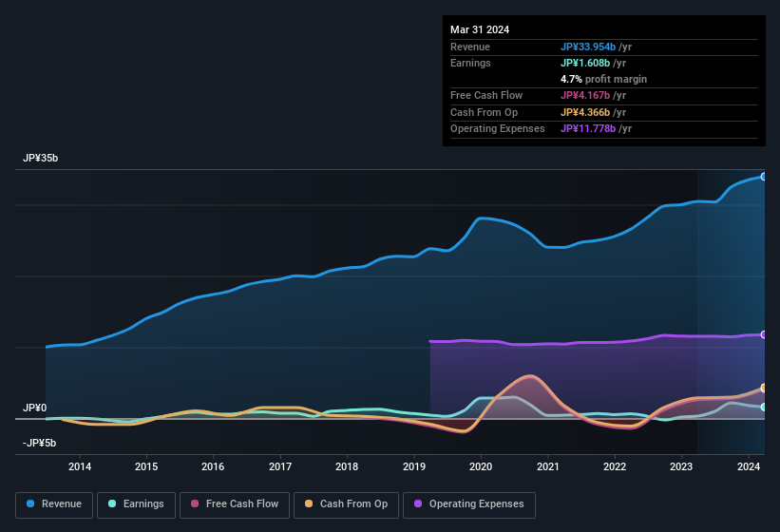This screenshot has width=780, height=532.
Task: Click the 2021 x-axis label
Action: [547, 466]
